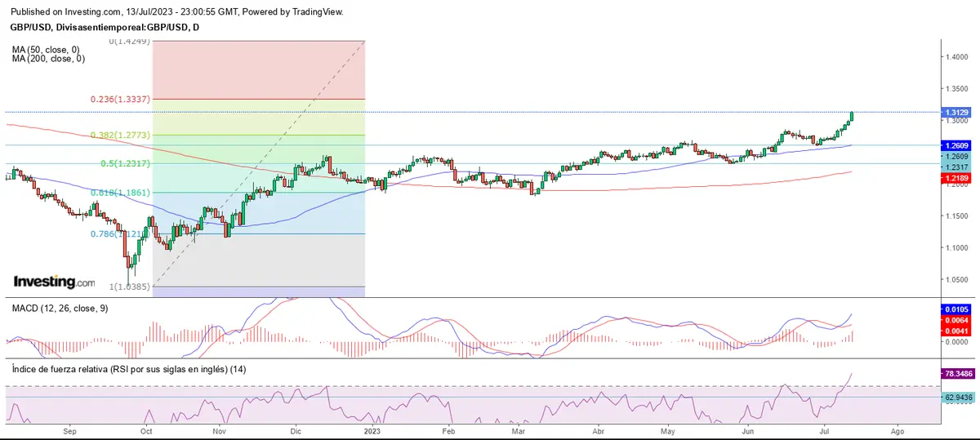
Task: Click the Investing.com logo watermark
Action: coord(54,282)
